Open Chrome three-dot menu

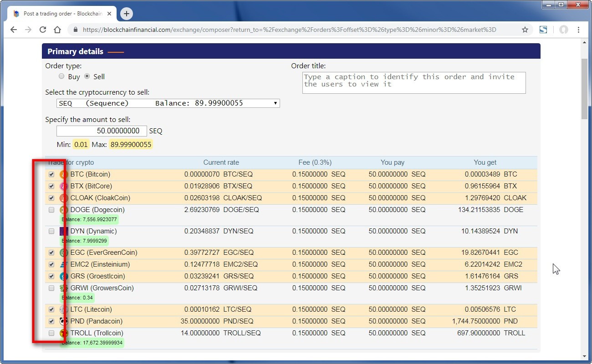pyautogui.click(x=578, y=30)
